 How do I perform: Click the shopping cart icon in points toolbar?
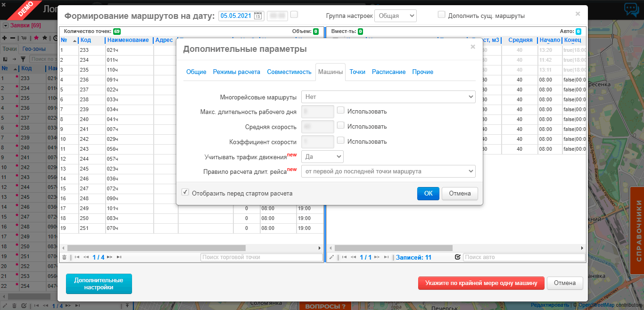(24, 38)
